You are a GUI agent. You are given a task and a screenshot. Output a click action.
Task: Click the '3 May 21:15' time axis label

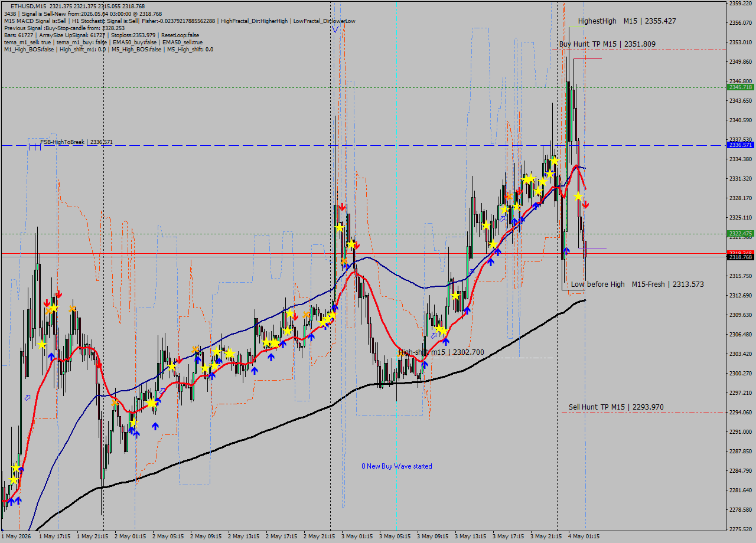click(x=546, y=537)
